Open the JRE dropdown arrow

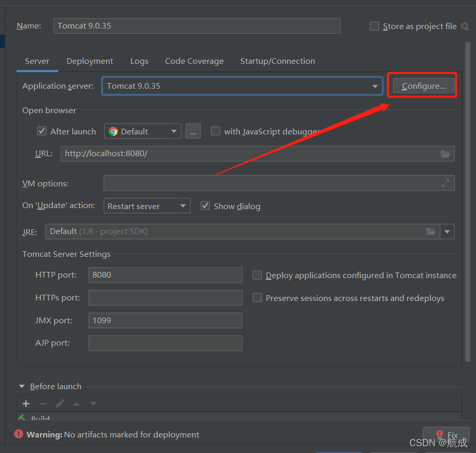pos(447,231)
